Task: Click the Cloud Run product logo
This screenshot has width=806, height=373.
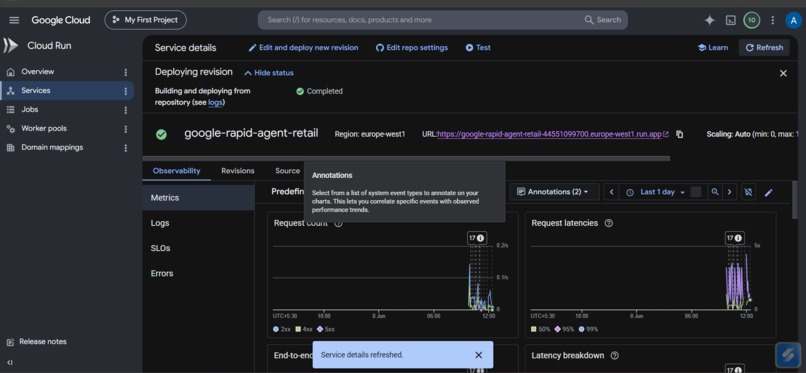Action: [x=10, y=46]
